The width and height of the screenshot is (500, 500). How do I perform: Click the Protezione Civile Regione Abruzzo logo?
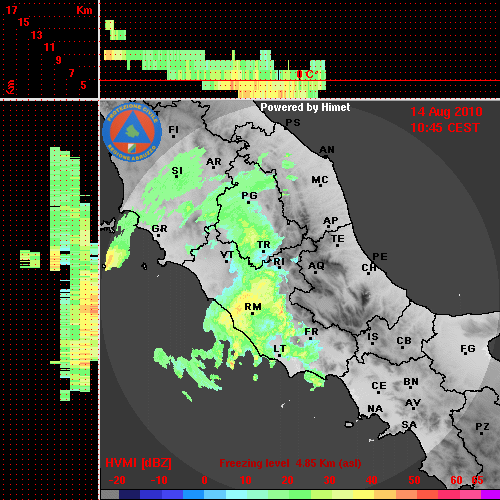point(132,132)
